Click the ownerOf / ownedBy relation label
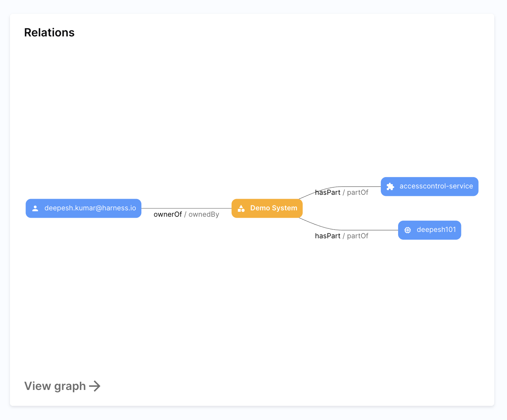 coord(186,214)
